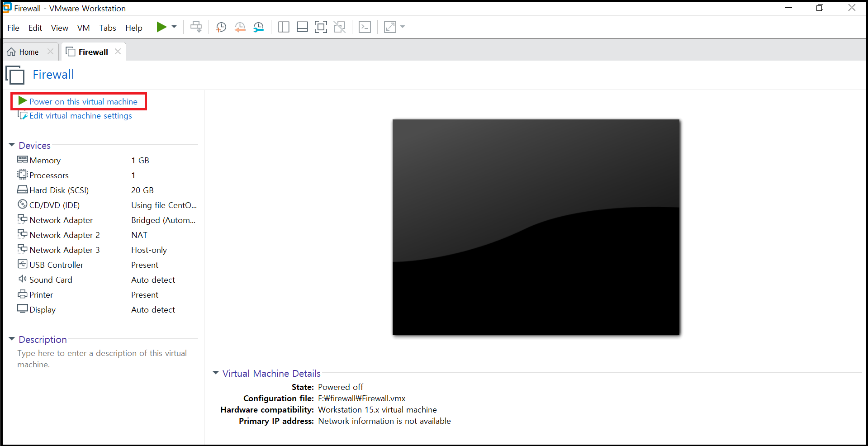
Task: Click the Display monitor icon
Action: tap(23, 309)
